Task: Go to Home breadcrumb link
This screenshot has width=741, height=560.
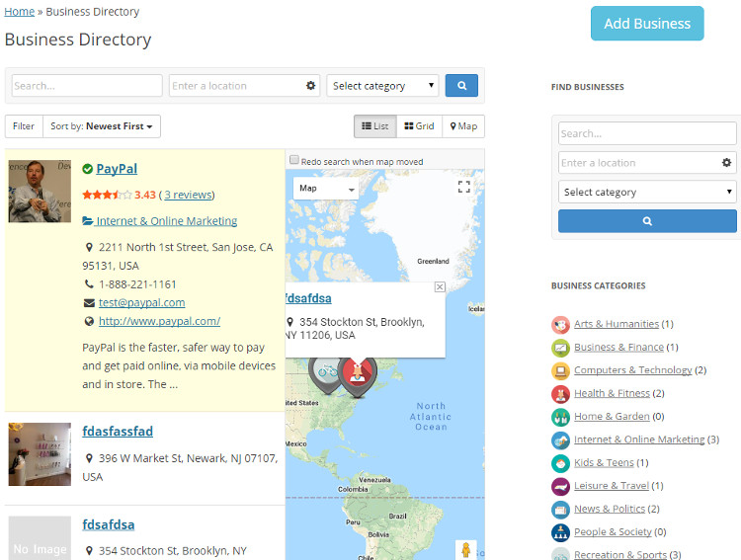Action: pos(20,11)
